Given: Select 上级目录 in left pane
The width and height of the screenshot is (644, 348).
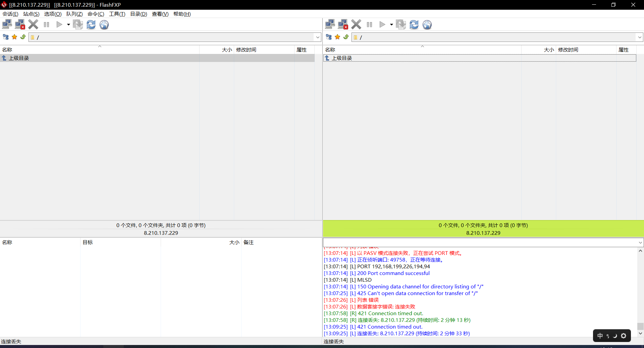Looking at the screenshot, I should 157,58.
